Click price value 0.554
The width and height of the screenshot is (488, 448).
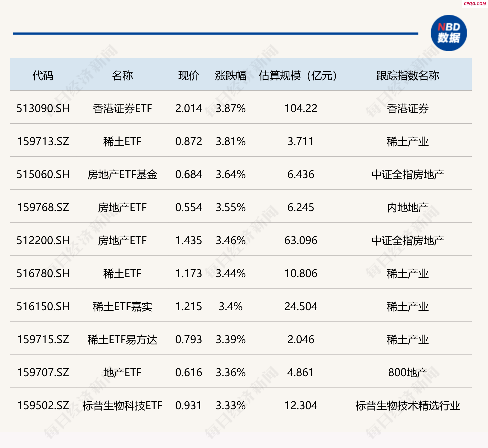pos(189,207)
